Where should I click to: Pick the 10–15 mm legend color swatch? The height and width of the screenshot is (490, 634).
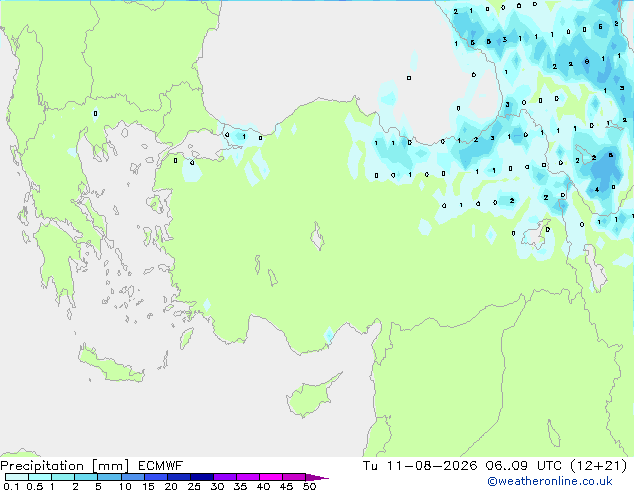pos(132,477)
